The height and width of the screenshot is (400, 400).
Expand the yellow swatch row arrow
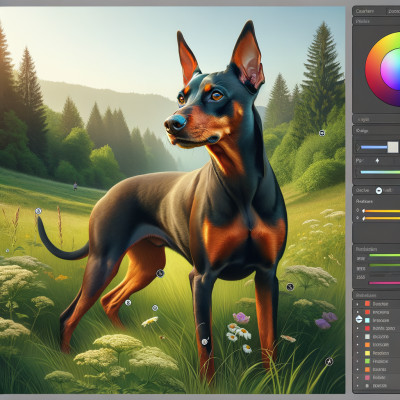(x=358, y=353)
